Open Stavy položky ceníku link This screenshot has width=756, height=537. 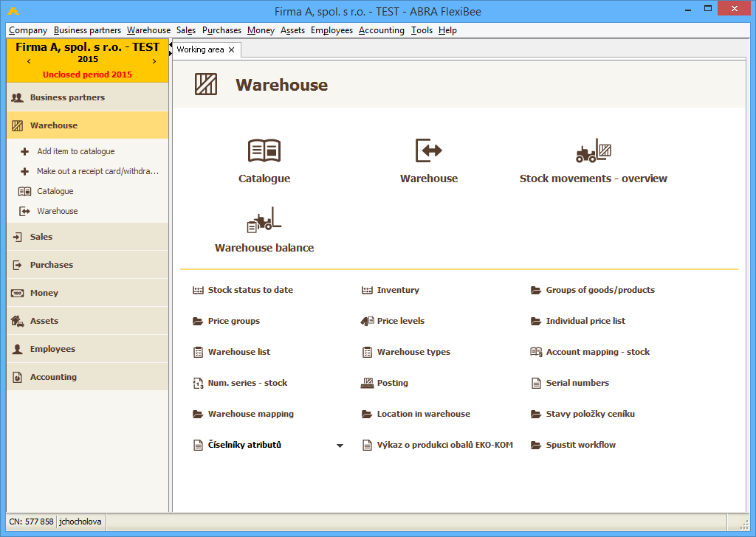(590, 414)
